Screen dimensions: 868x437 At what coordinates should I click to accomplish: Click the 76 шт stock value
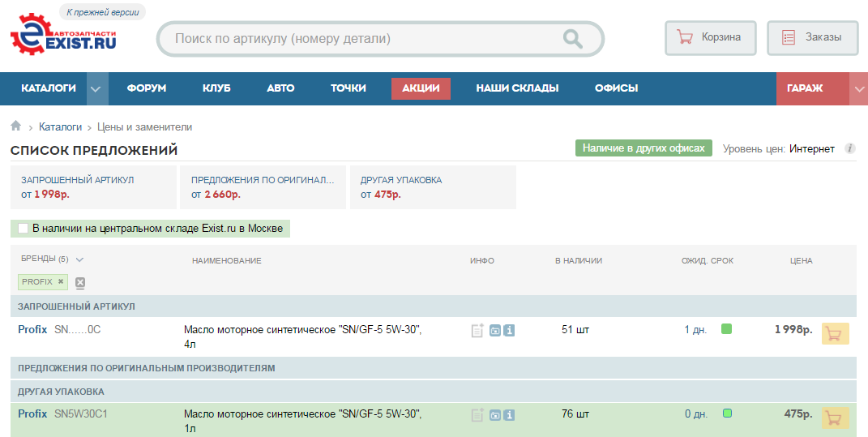(x=575, y=413)
